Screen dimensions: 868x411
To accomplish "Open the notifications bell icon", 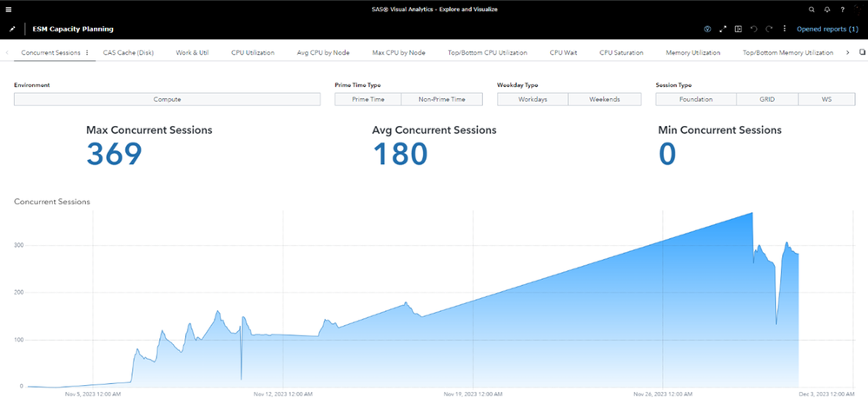I will point(827,10).
